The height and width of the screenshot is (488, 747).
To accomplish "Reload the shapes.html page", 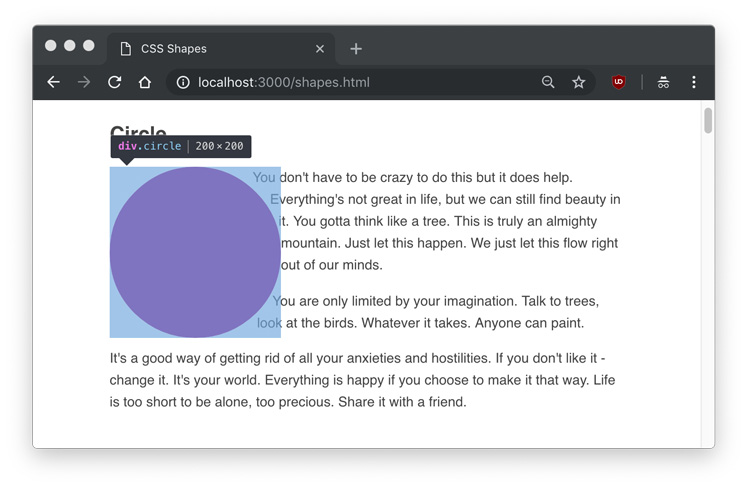I will [114, 82].
